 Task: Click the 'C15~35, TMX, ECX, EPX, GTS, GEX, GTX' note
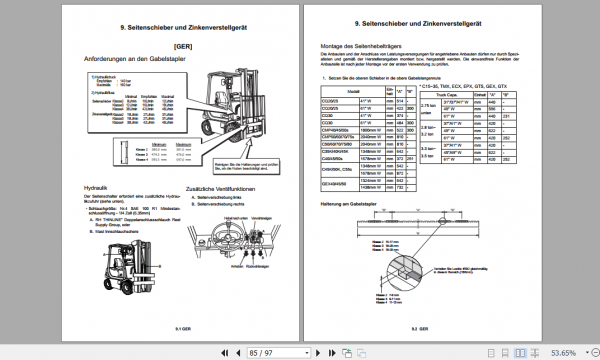(x=463, y=86)
